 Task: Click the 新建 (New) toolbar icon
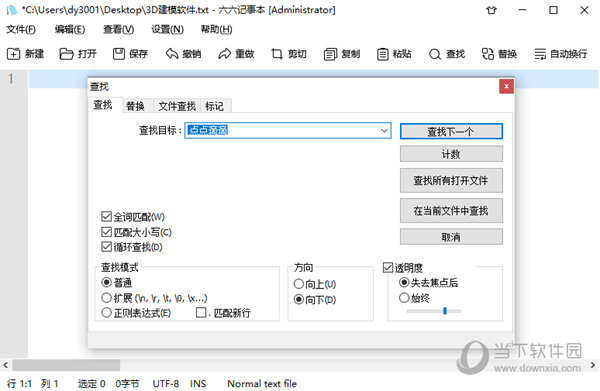(x=13, y=54)
